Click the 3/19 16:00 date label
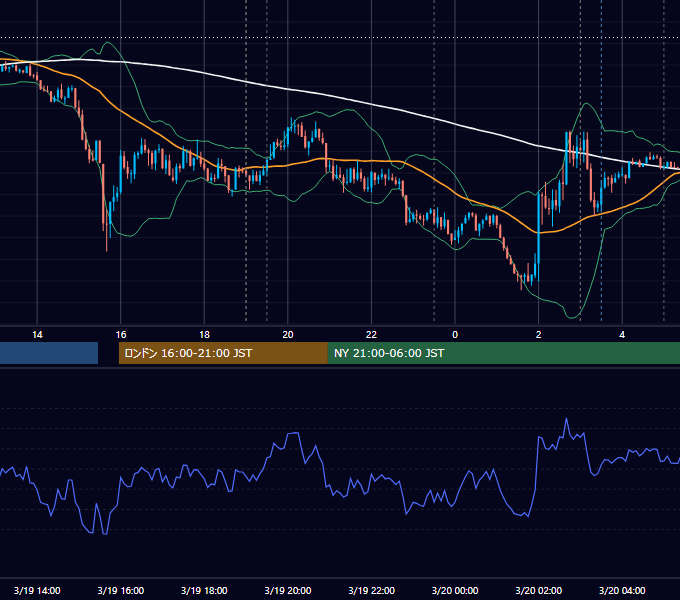Viewport: 680px width, 600px height. coord(121,590)
